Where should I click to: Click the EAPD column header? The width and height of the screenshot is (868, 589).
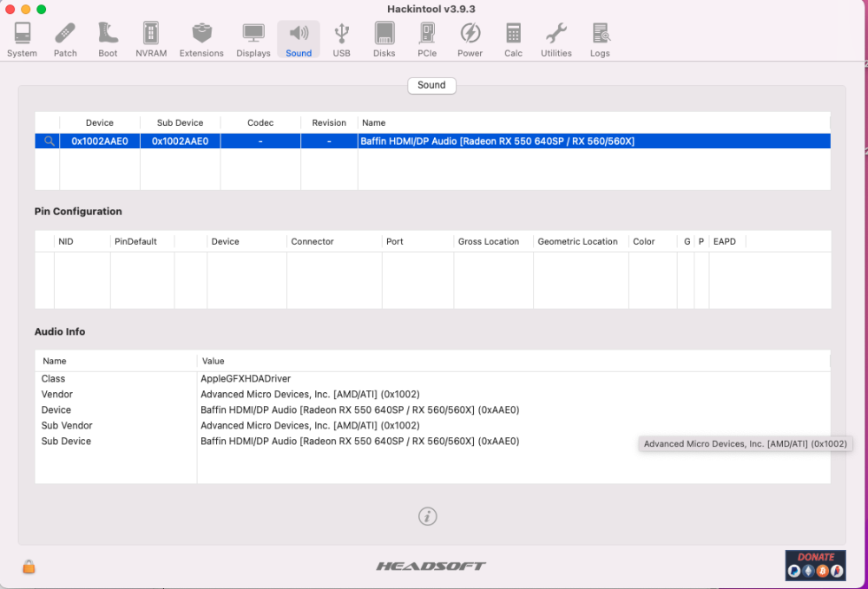coord(727,242)
